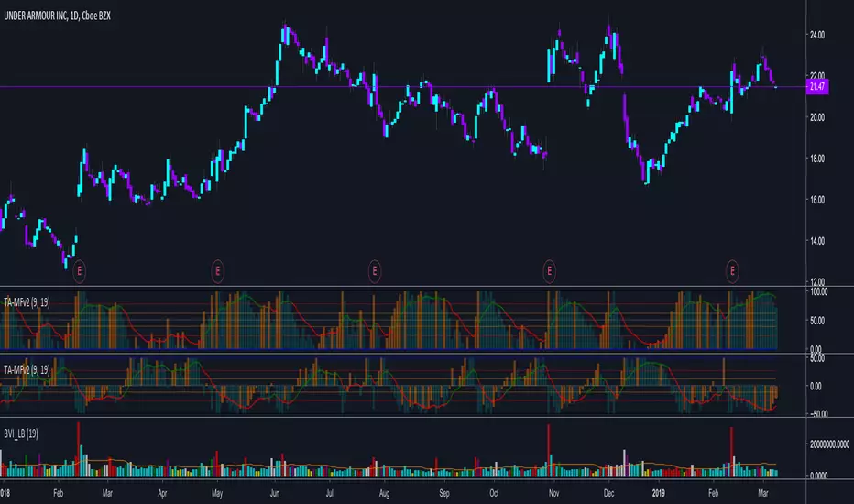
Task: Select the BVI_LB (19) indicator label
Action: 21,433
